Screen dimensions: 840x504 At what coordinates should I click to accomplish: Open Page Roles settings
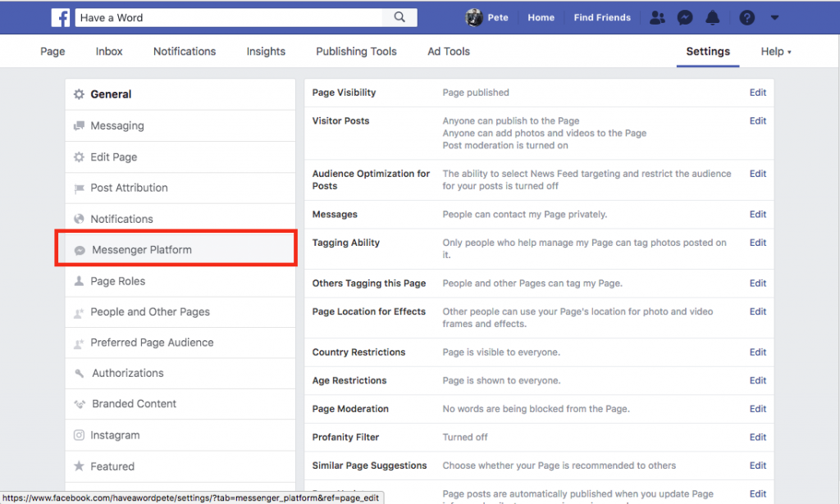coord(180,281)
